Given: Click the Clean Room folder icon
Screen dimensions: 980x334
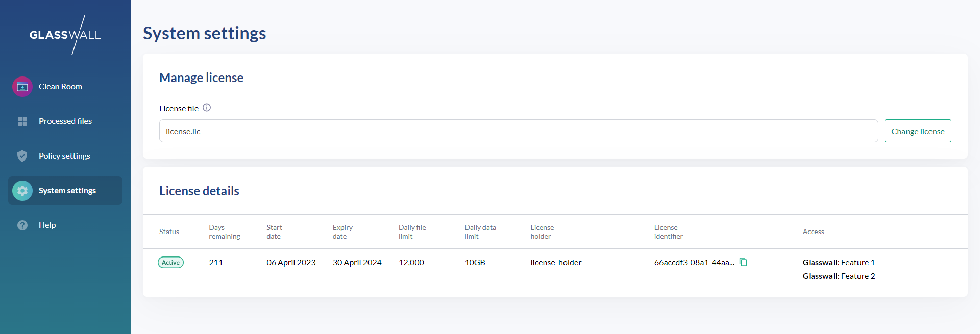Looking at the screenshot, I should (22, 87).
